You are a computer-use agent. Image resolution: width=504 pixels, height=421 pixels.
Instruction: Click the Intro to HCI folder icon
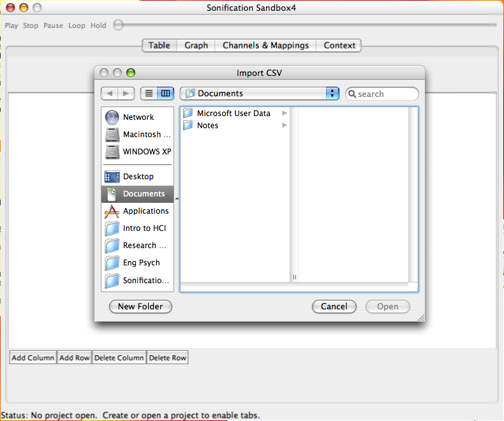(x=112, y=228)
